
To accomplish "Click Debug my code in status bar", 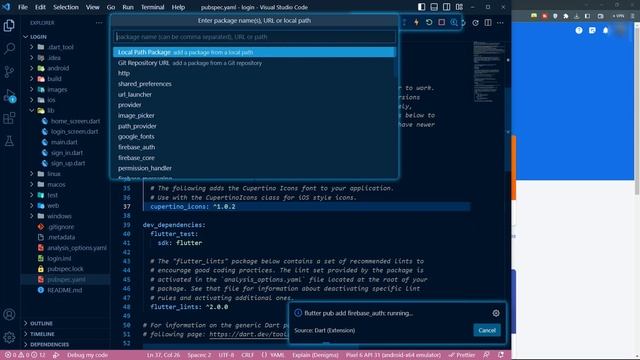I will 87,355.
